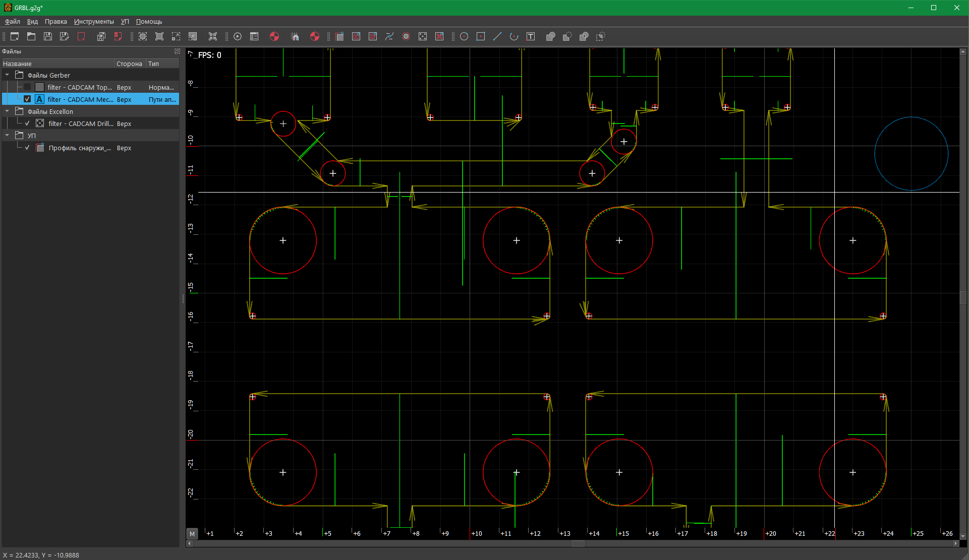Toggle visibility of filter CADCAM Drill file

[27, 123]
